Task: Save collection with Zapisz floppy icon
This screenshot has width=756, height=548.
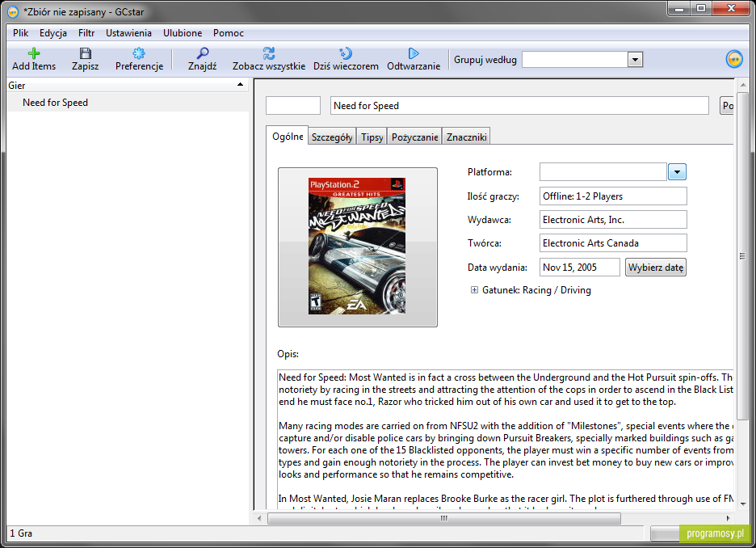Action: (86, 53)
